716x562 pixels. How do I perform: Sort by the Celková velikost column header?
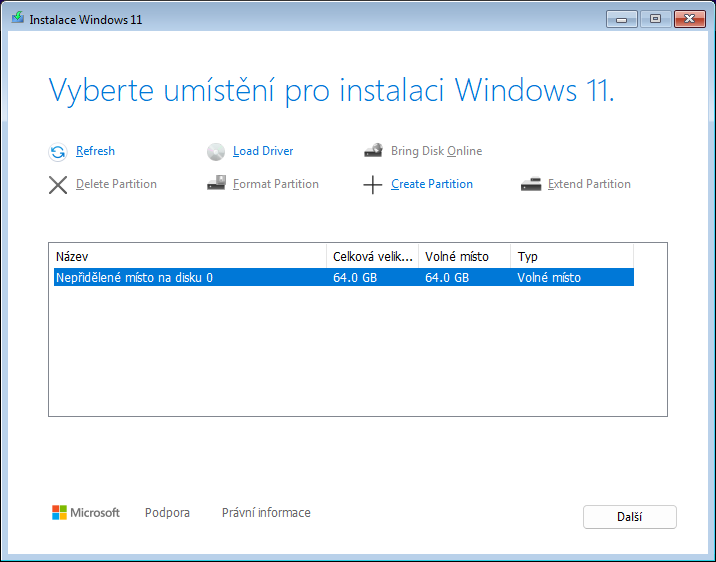373,257
